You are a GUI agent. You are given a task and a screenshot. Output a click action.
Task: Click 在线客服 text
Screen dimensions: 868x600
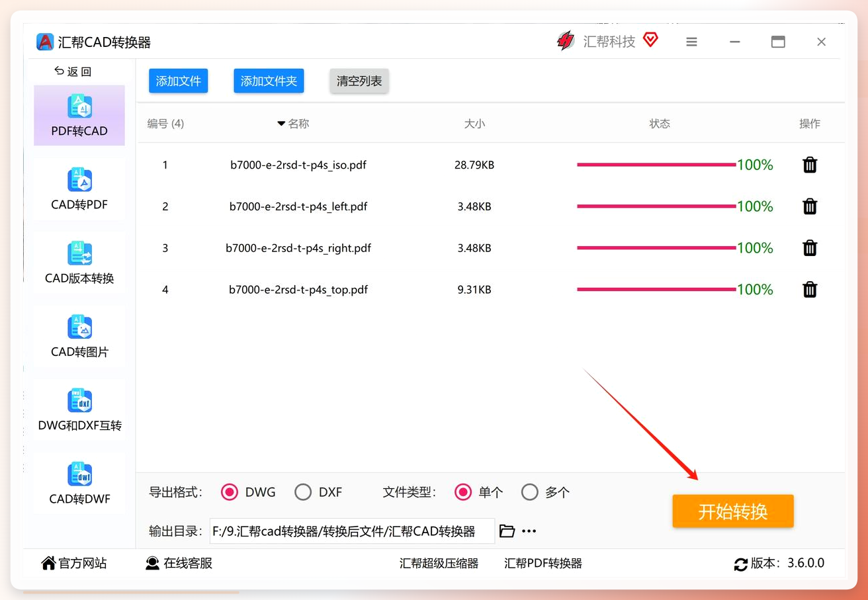point(188,564)
